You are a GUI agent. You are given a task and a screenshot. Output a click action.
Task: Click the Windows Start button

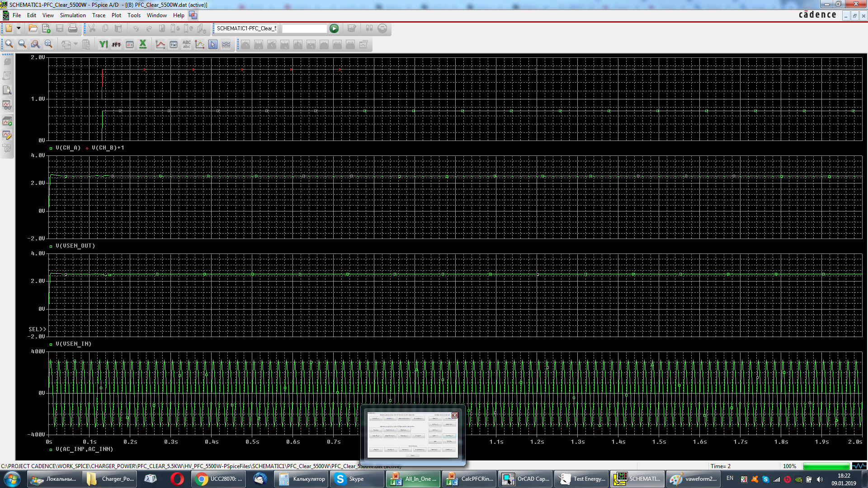pyautogui.click(x=12, y=479)
